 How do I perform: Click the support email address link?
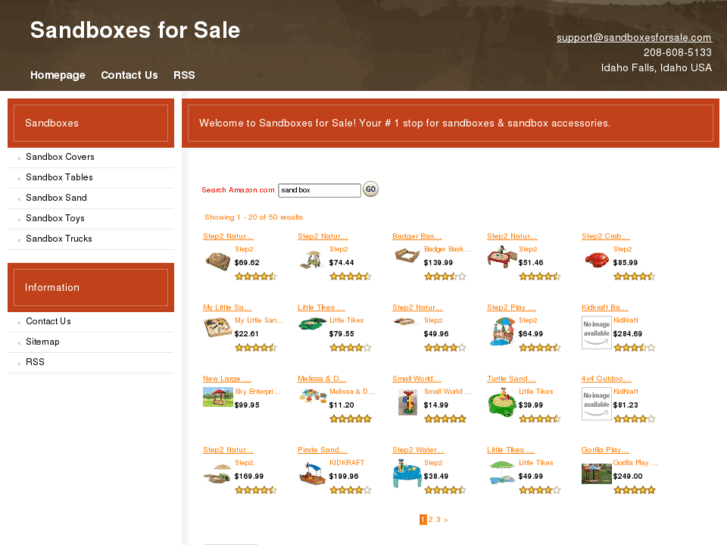(x=634, y=38)
